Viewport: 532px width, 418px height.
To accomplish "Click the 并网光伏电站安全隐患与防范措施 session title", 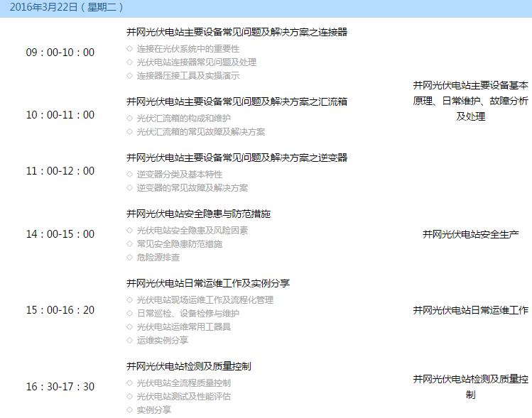I will [198, 214].
